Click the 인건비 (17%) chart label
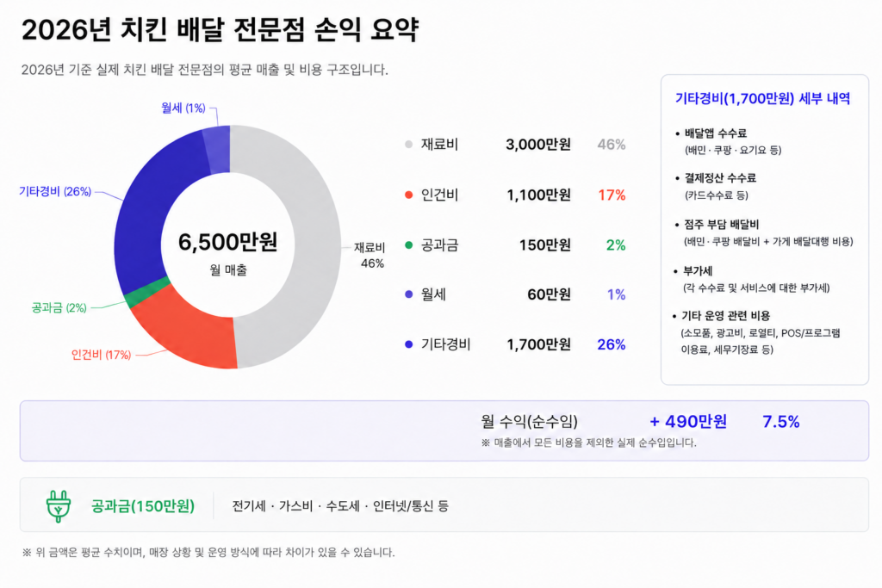Viewport: 882px width, 588px height. coord(102,355)
